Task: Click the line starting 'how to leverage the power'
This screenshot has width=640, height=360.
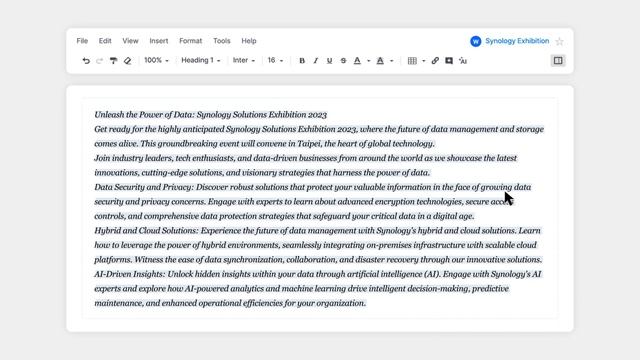Action: point(316,245)
